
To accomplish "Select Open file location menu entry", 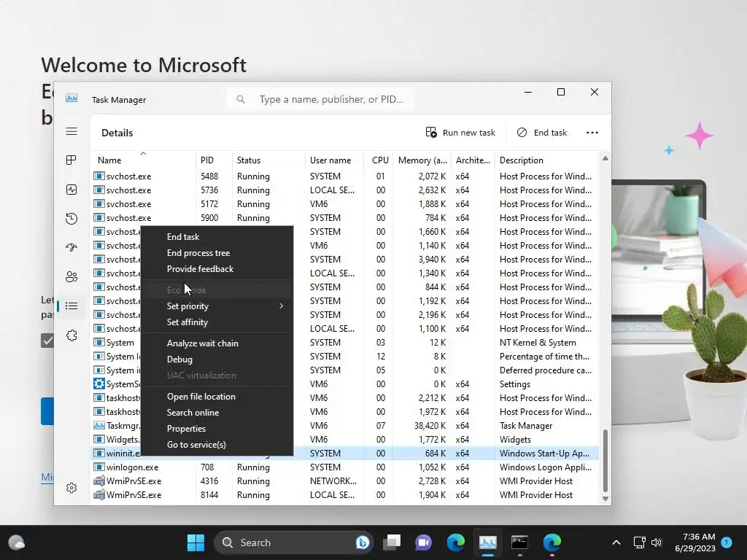I will click(217, 397).
